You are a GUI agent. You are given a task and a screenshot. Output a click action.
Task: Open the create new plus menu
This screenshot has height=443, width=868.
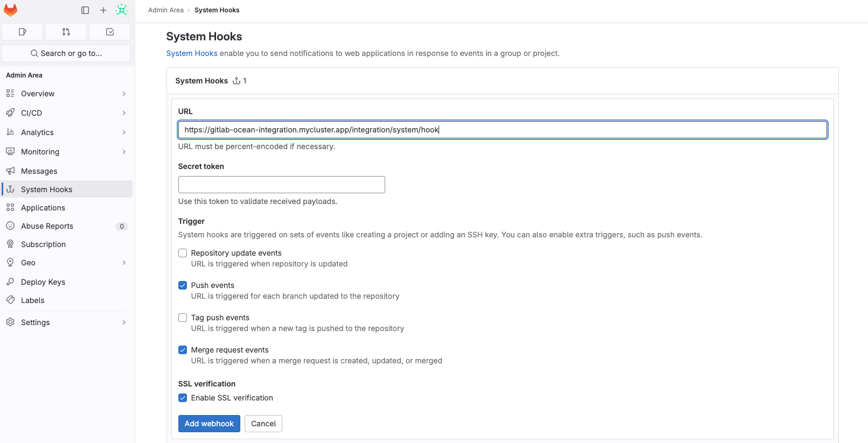[x=103, y=10]
